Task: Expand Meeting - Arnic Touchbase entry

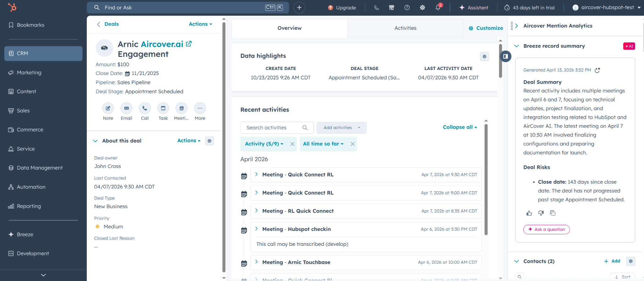Action: point(257,262)
